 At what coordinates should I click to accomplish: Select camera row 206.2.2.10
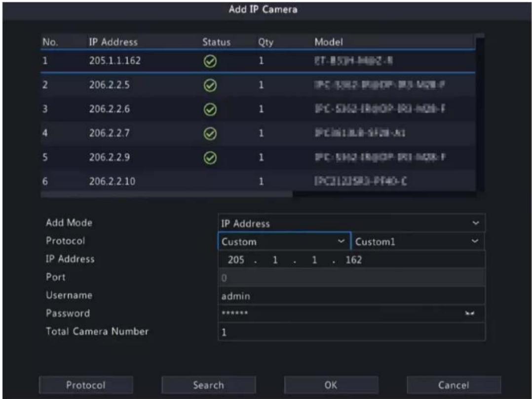[258, 181]
